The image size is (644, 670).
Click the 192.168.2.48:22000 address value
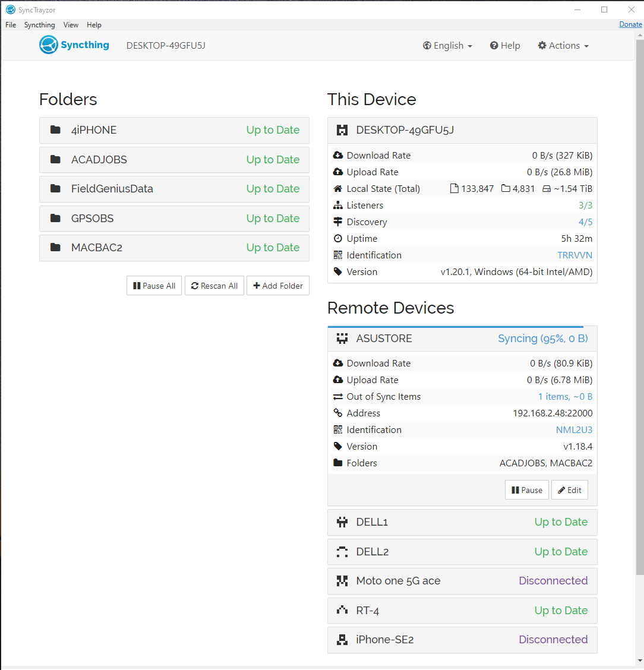click(x=553, y=413)
